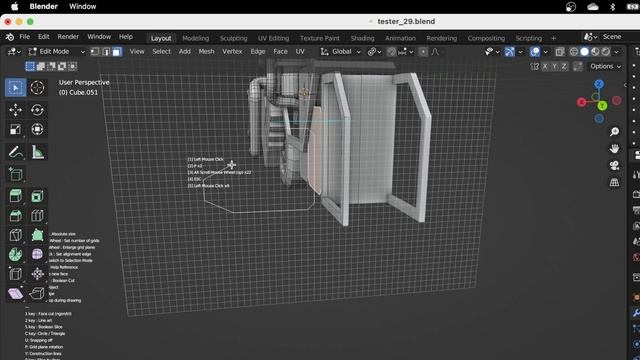Switch to the Modeling workspace tab
The width and height of the screenshot is (640, 360).
[196, 38]
